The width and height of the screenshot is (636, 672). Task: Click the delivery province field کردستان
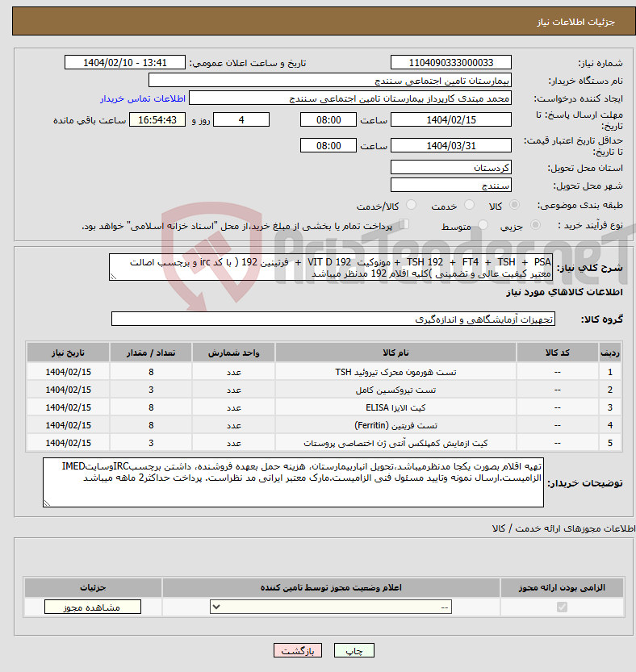coord(450,168)
